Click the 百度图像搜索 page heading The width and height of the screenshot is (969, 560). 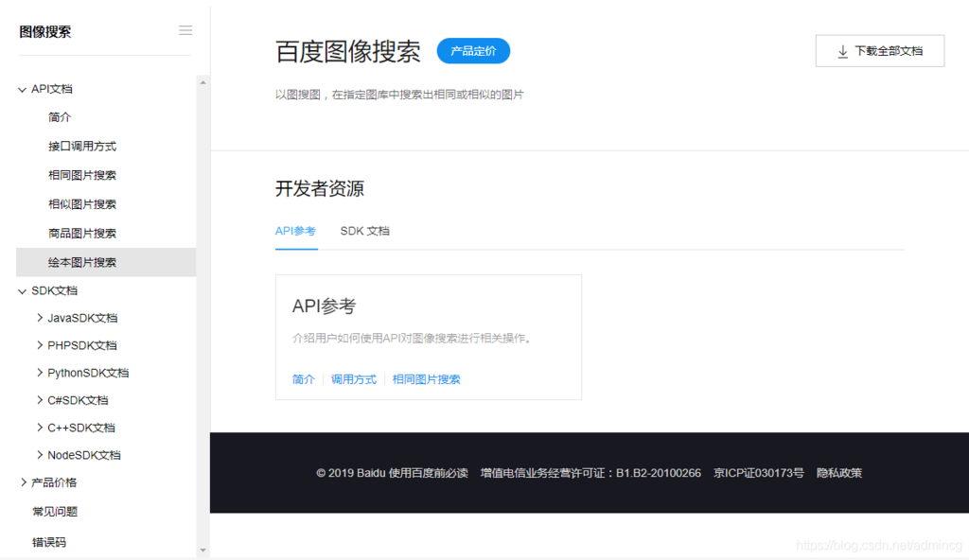tap(348, 51)
